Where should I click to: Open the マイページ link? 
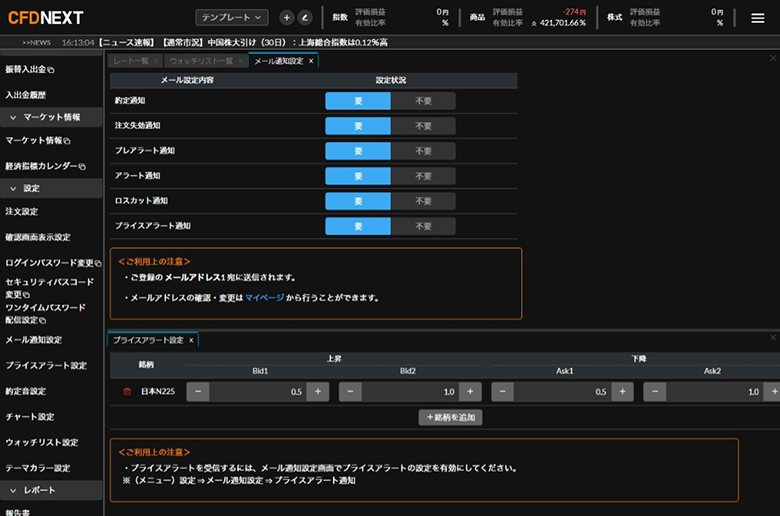tap(265, 298)
